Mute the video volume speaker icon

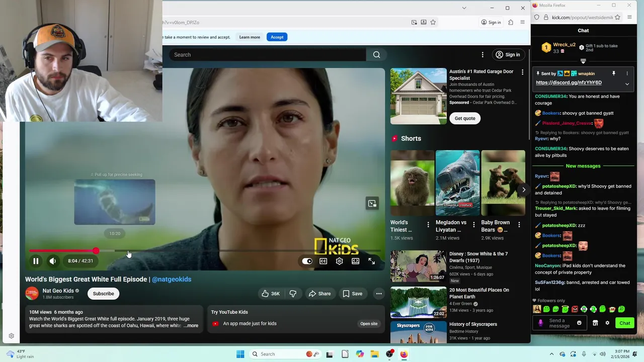click(52, 261)
